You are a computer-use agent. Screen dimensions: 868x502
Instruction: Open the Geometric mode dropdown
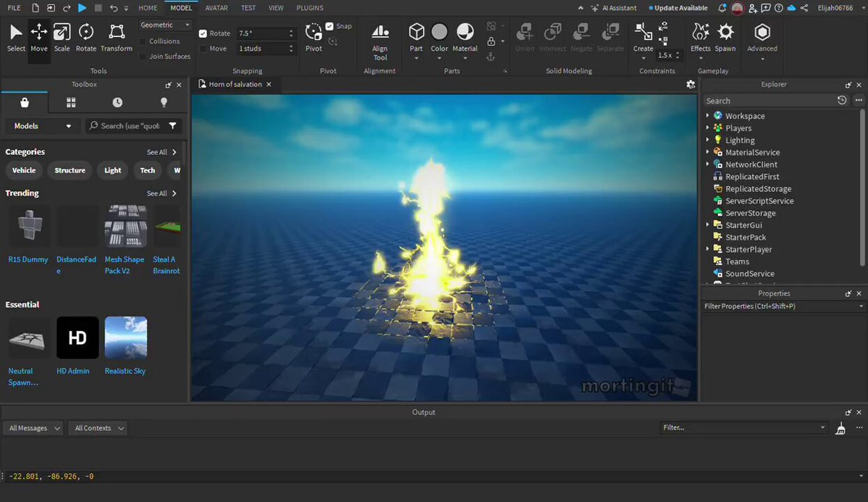[x=164, y=25]
